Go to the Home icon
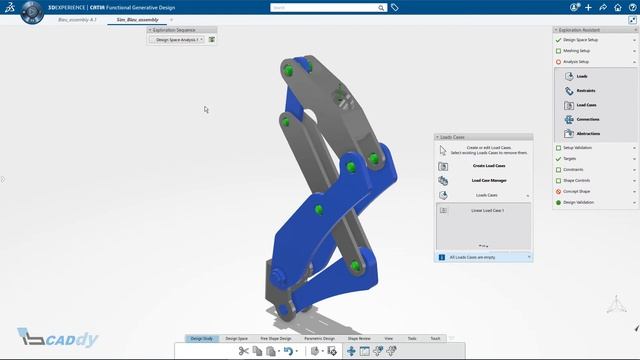 pyautogui.click(x=618, y=7)
